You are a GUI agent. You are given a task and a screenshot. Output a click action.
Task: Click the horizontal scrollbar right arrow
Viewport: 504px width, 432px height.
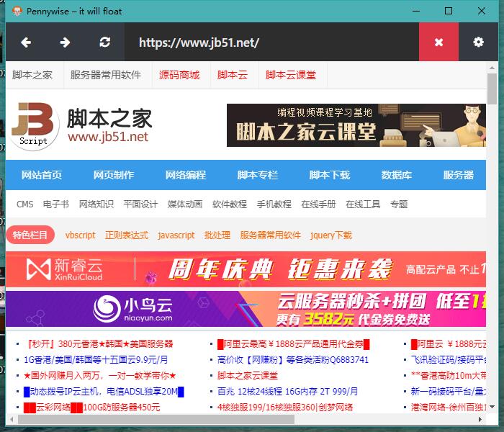pyautogui.click(x=480, y=419)
